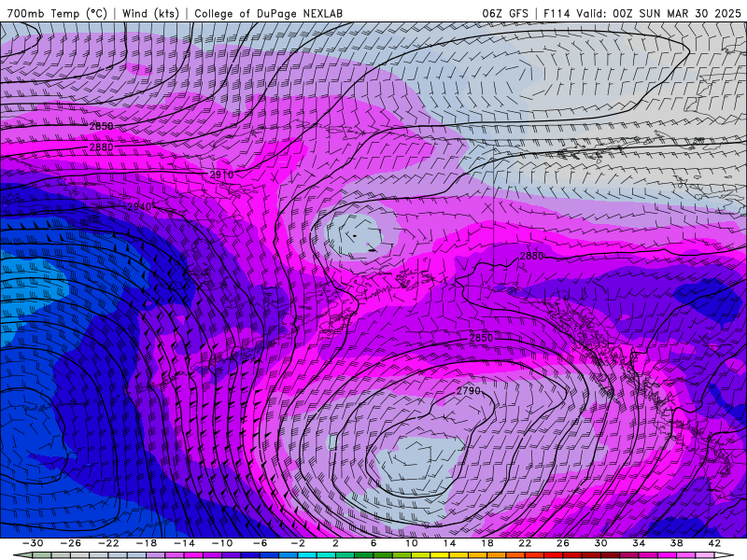Click the 18 color scale label
Image resolution: width=747 pixels, height=560 pixels.
click(x=486, y=543)
